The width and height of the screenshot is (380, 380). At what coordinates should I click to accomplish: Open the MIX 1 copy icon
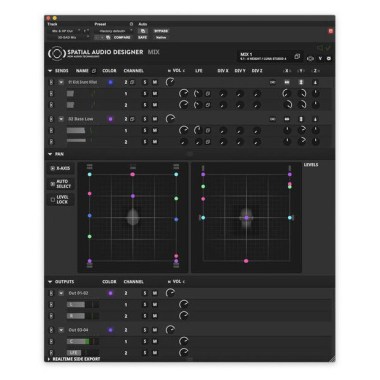pyautogui.click(x=297, y=57)
